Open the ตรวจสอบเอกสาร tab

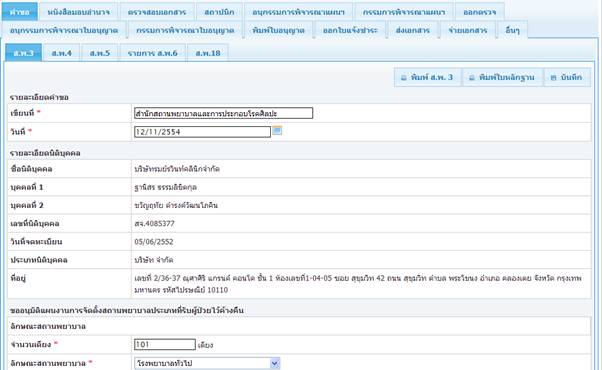click(157, 12)
